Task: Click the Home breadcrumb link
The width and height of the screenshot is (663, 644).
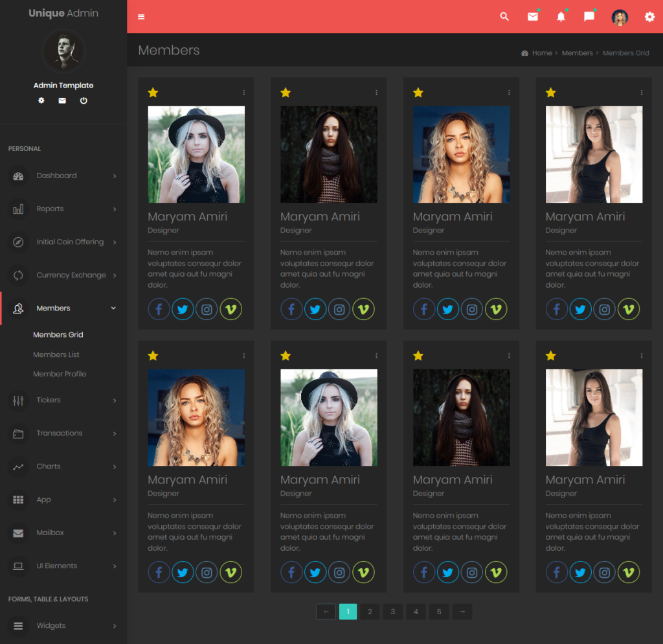Action: pos(542,53)
